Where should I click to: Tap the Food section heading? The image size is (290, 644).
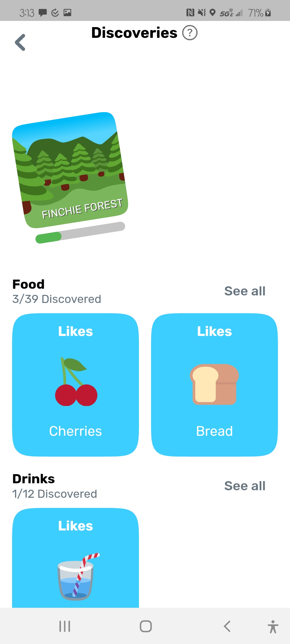point(28,284)
